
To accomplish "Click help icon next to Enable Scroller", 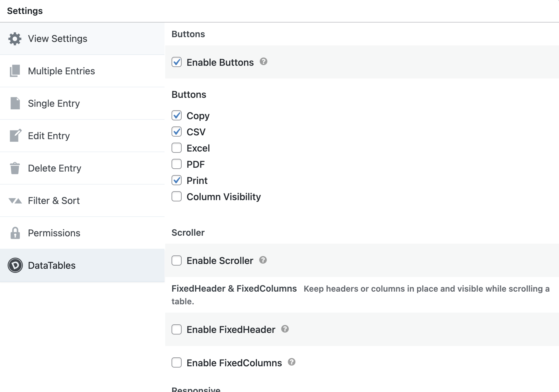I will pos(263,260).
